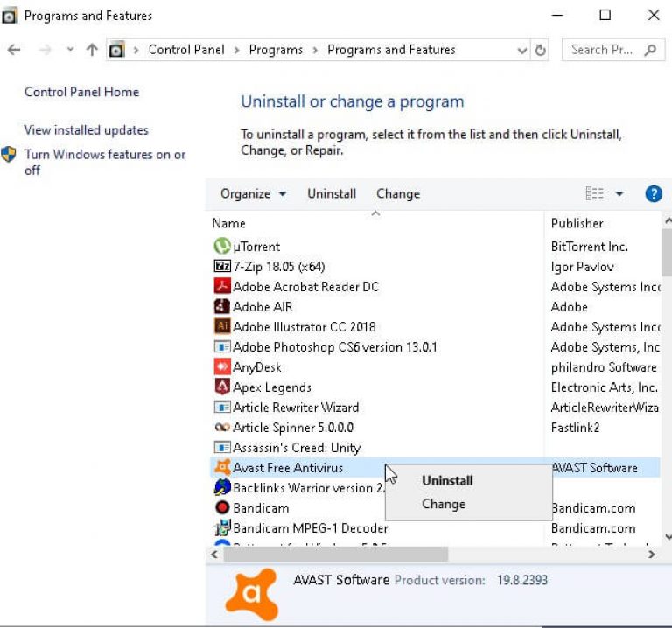This screenshot has height=628, width=672.
Task: Go up one folder level arrow
Action: coord(92,50)
